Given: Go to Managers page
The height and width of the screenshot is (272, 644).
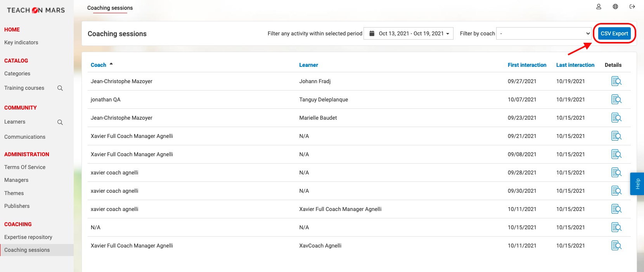Looking at the screenshot, I should coord(16,180).
